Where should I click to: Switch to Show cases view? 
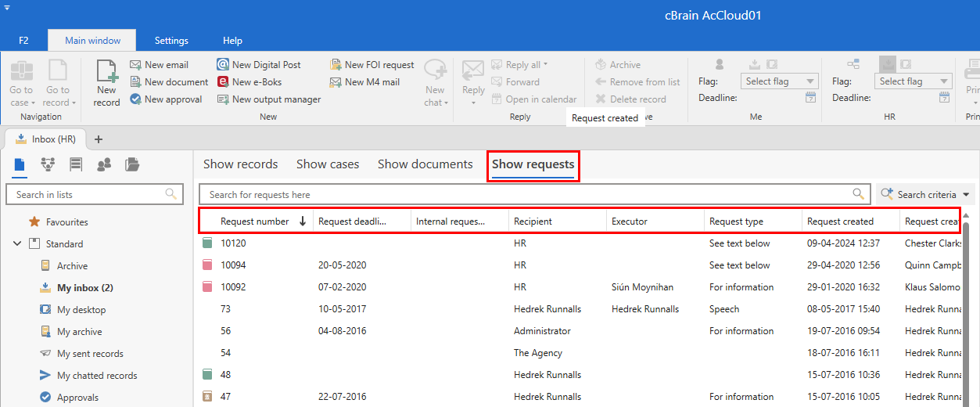coord(328,164)
